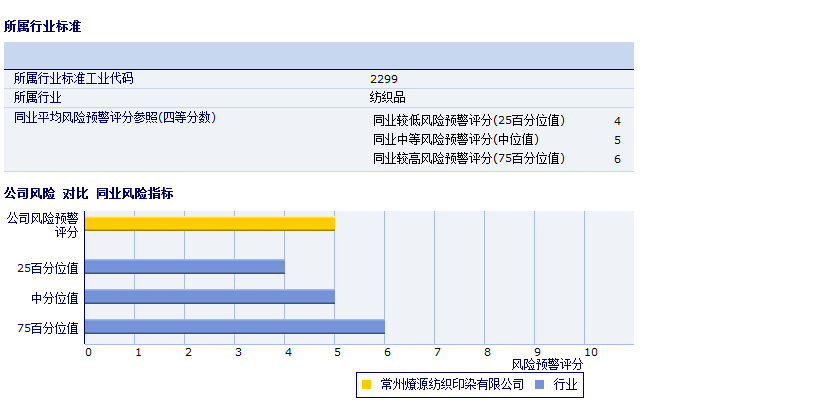The width and height of the screenshot is (825, 413).
Task: Click the blue table header bar
Action: pyautogui.click(x=318, y=55)
